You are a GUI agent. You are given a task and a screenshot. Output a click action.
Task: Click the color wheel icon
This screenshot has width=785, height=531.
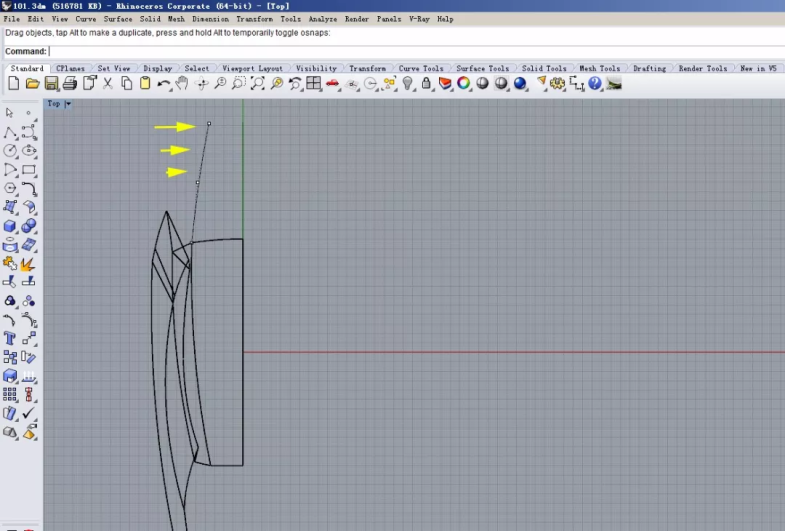[464, 84]
